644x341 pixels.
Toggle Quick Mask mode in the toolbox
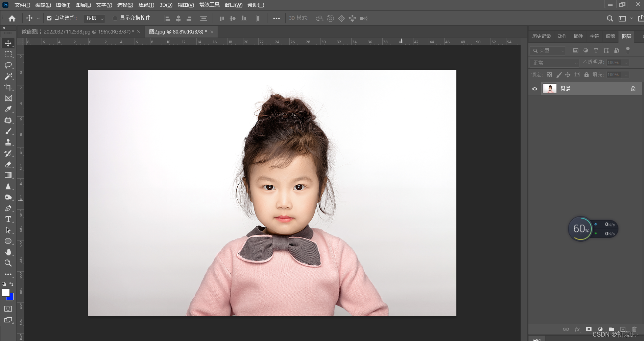click(x=8, y=309)
